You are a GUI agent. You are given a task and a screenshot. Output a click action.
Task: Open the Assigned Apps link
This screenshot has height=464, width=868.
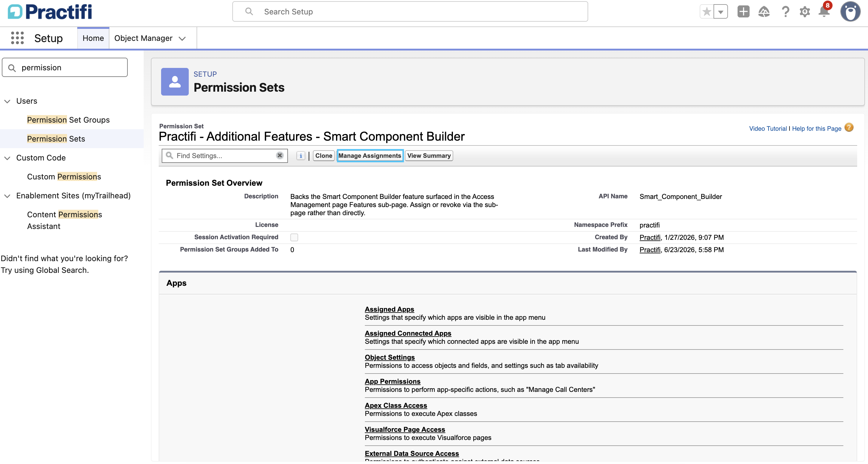point(389,309)
